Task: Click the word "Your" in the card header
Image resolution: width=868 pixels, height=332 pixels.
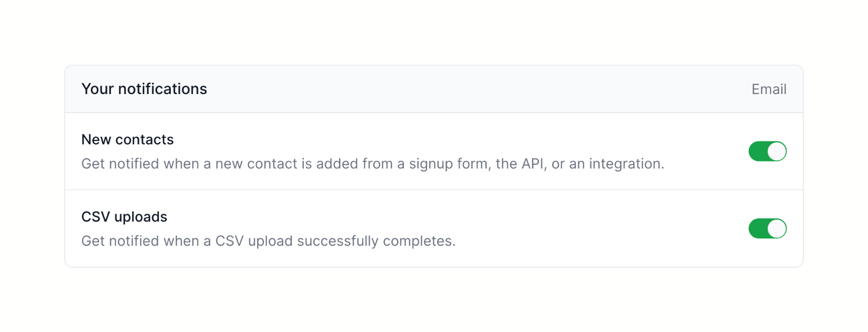Action: [x=97, y=89]
